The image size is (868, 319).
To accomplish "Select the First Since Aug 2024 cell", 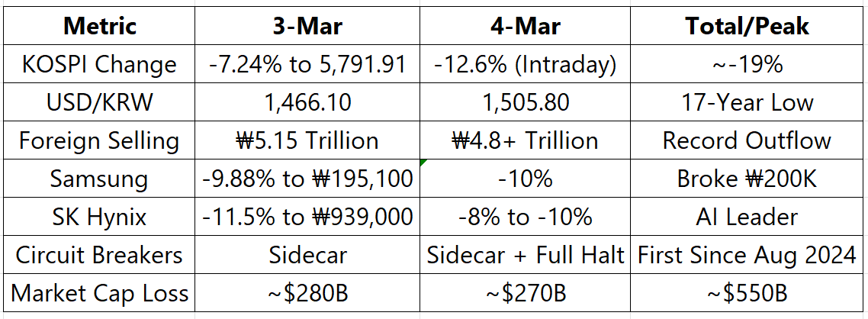I will (x=747, y=255).
